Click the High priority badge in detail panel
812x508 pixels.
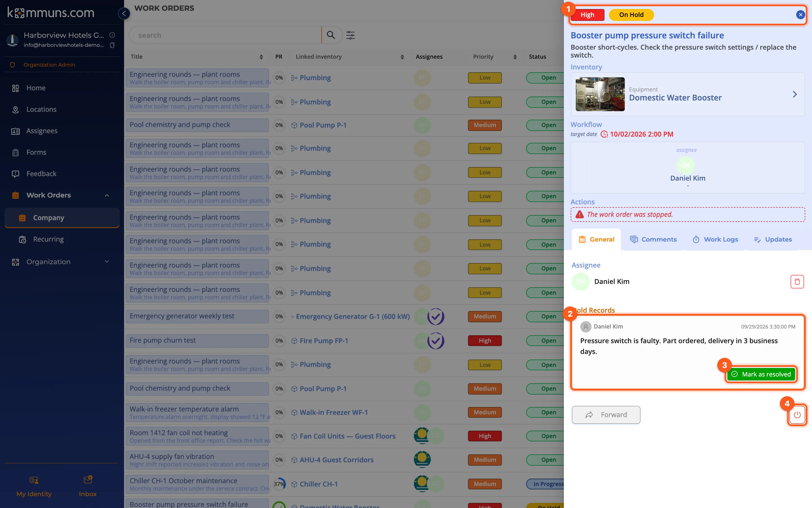(x=587, y=15)
